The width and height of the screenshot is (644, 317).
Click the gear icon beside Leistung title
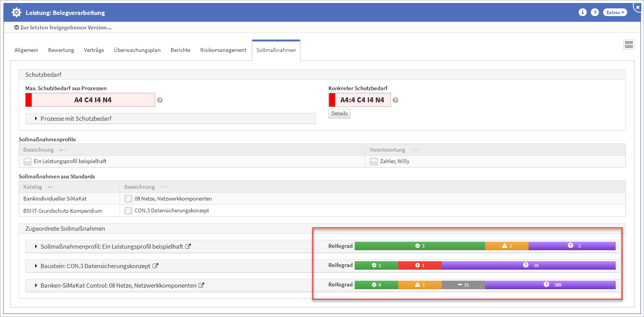click(16, 13)
